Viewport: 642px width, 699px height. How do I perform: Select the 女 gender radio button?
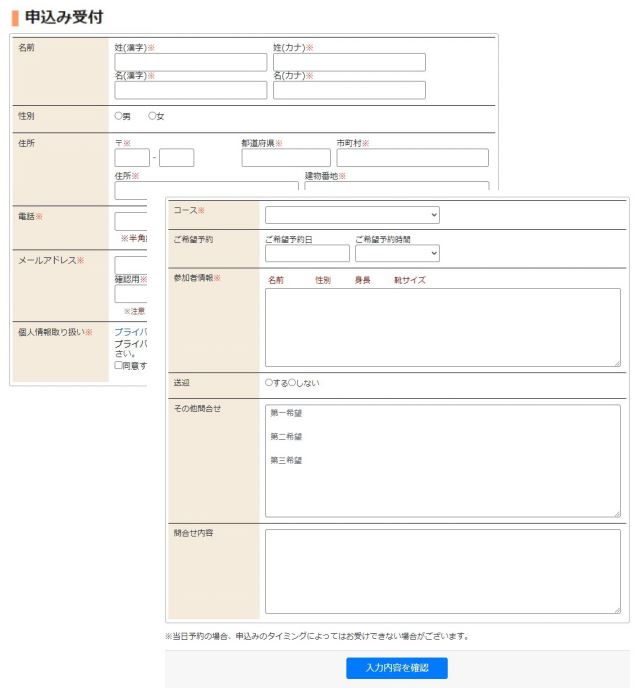(152, 116)
